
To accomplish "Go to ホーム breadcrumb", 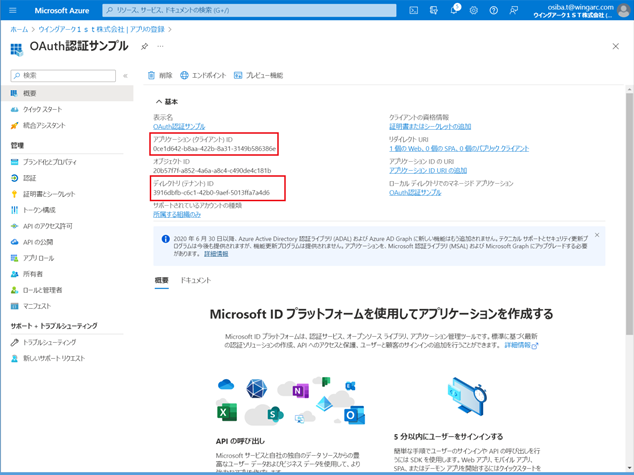I will [19, 30].
